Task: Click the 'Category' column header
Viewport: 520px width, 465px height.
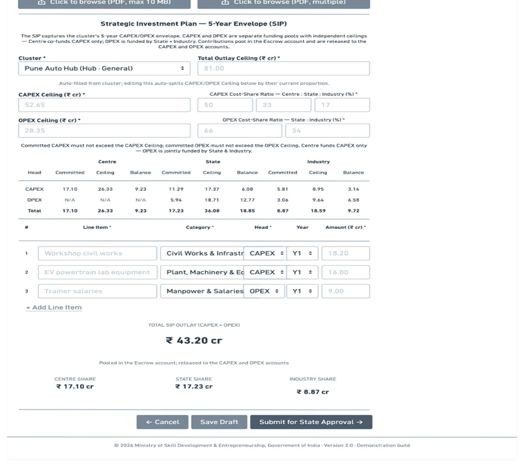Action: tap(200, 227)
